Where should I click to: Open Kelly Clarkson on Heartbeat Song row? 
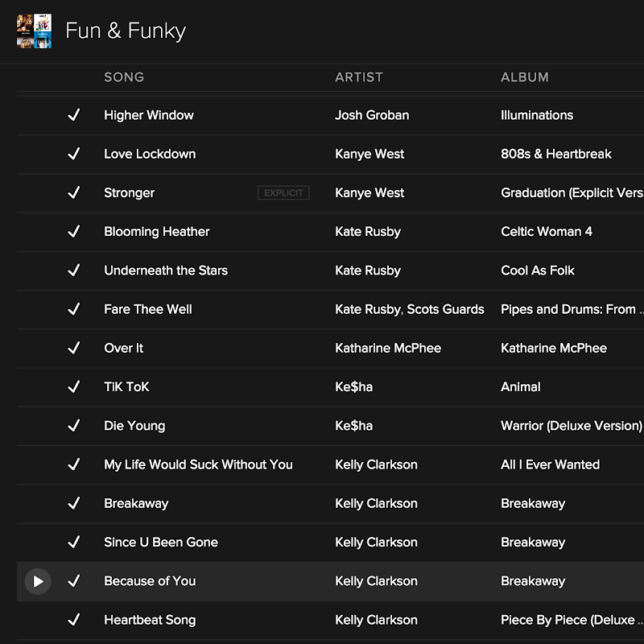pyautogui.click(x=376, y=619)
